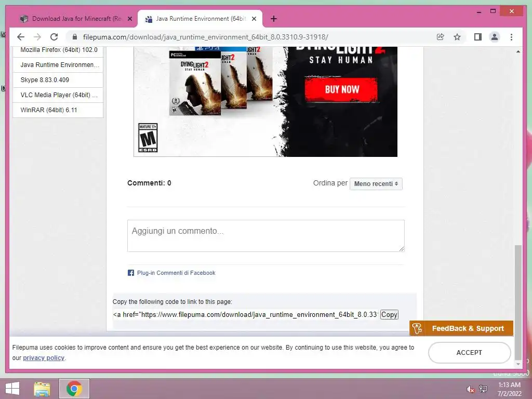Click the Dying Light 2 game box art

coord(195,83)
